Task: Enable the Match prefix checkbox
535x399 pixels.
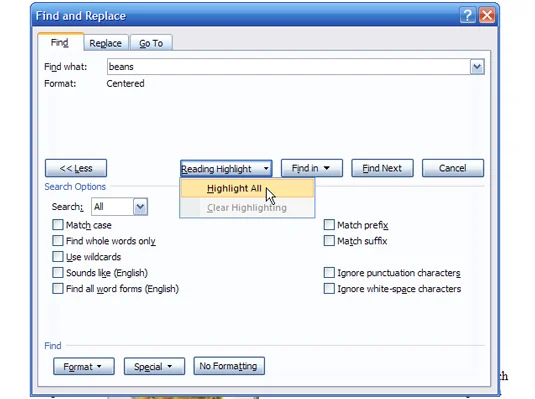Action: click(x=329, y=225)
